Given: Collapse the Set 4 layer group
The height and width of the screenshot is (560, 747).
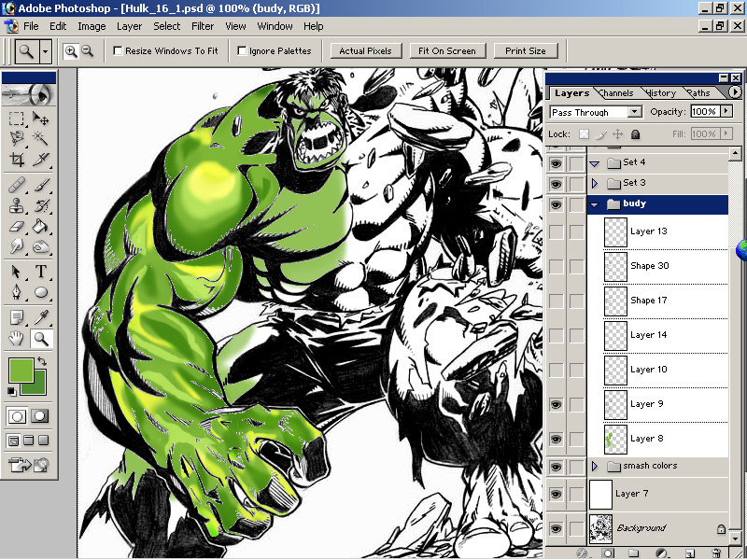Looking at the screenshot, I should coord(594,163).
